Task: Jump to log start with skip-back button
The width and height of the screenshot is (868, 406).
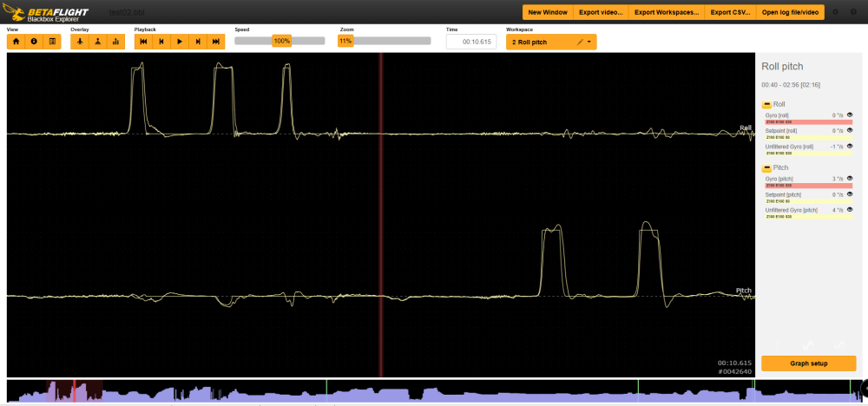Action: [143, 41]
